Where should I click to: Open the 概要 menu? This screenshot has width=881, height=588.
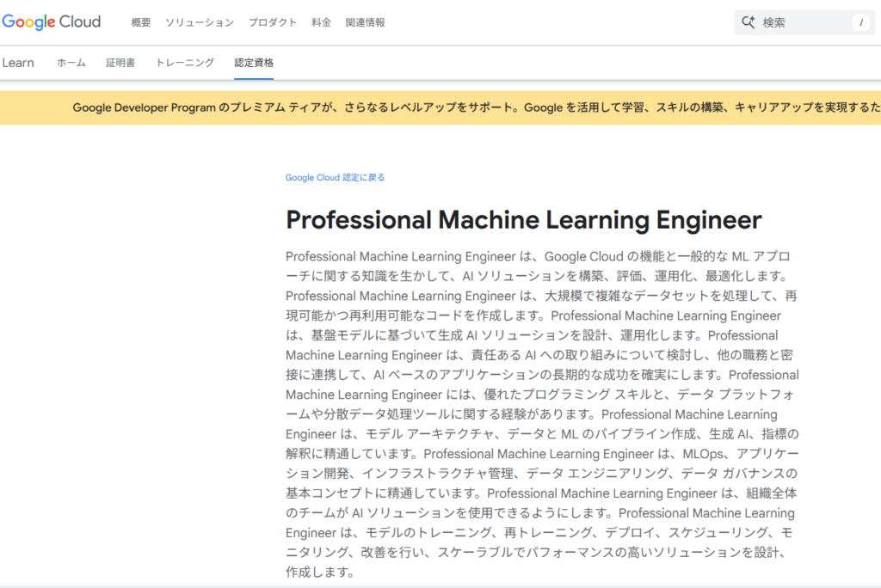click(x=141, y=22)
